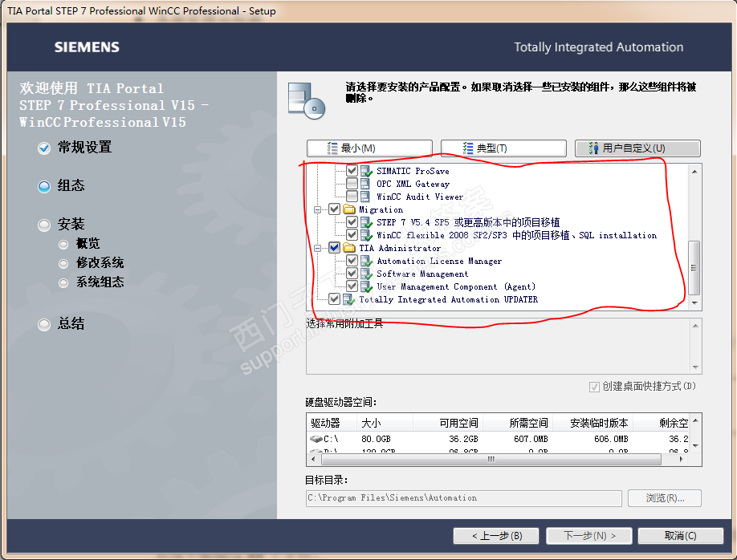
Task: Click the 驱动器 column header
Action: pos(332,423)
